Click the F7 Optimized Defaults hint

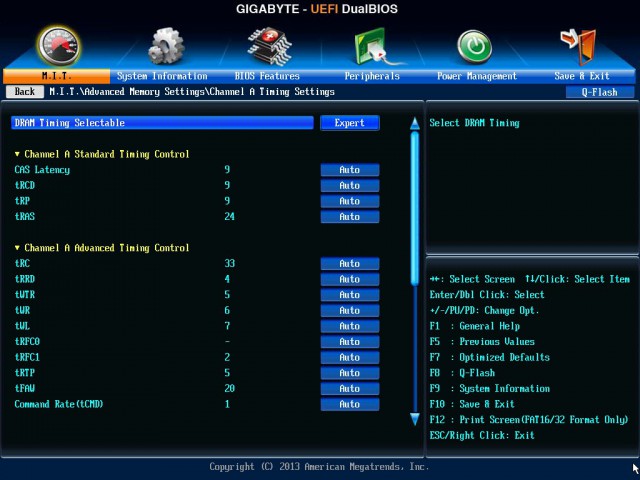point(489,358)
